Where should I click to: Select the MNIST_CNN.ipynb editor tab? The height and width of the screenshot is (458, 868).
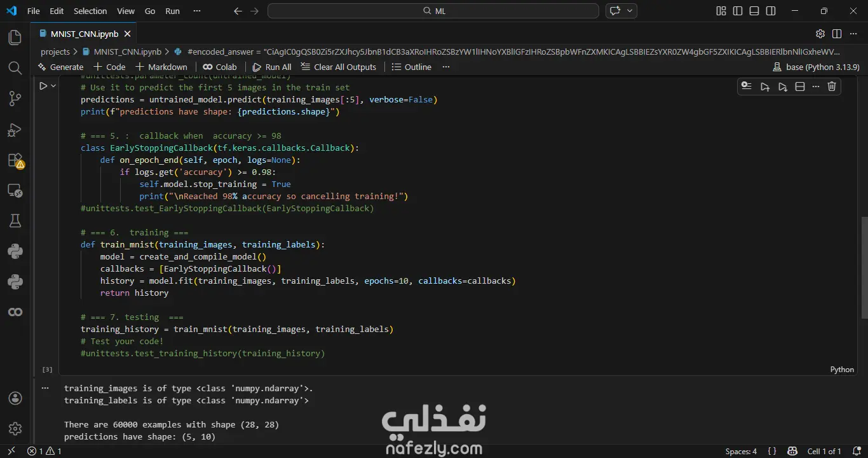tap(84, 34)
